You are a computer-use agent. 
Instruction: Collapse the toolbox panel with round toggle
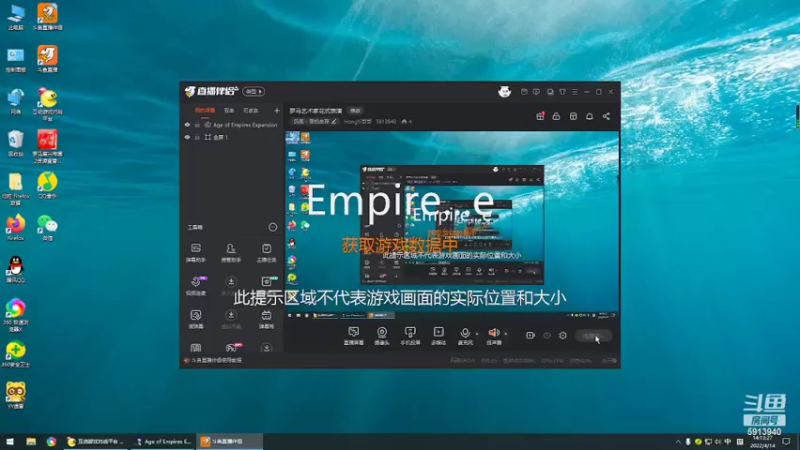[273, 227]
